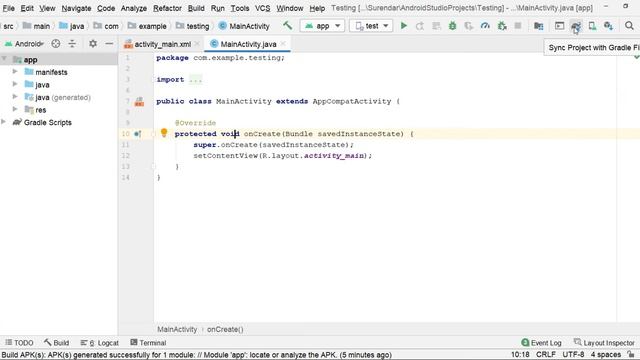Hide the Project panel with minus icon

pos(109,43)
